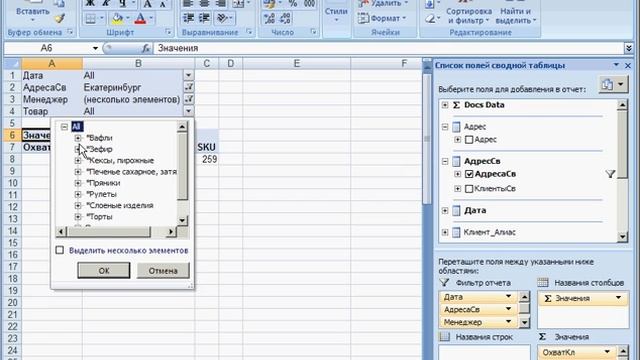The height and width of the screenshot is (360, 640).
Task: Click the Name Box showing A6
Action: tap(47, 48)
